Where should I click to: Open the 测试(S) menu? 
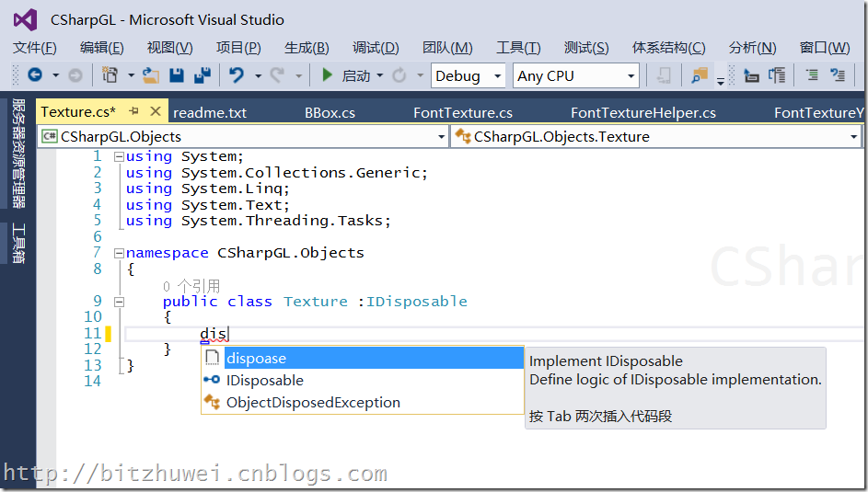tap(586, 48)
